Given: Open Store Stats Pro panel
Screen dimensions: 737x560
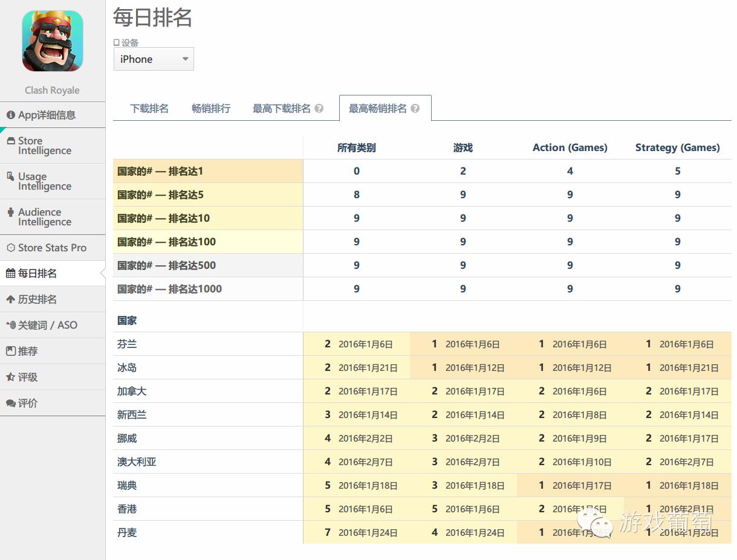Looking at the screenshot, I should tap(10, 248).
